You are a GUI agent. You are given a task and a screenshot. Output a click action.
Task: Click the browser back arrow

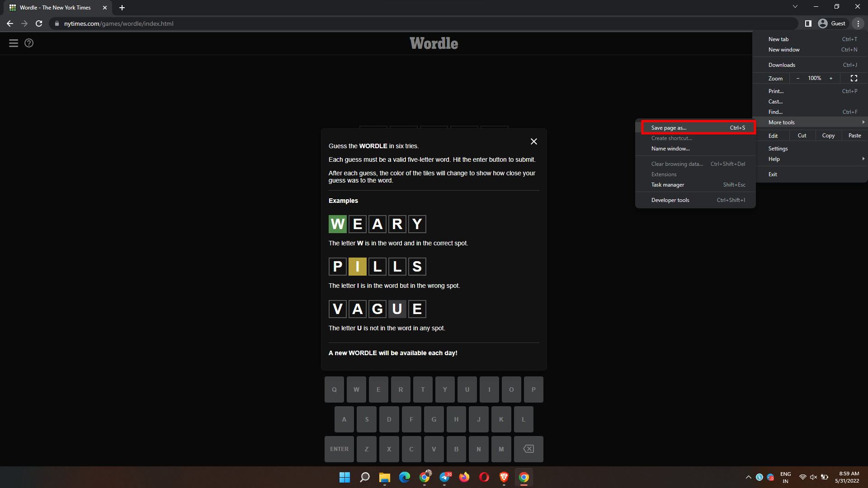10,23
